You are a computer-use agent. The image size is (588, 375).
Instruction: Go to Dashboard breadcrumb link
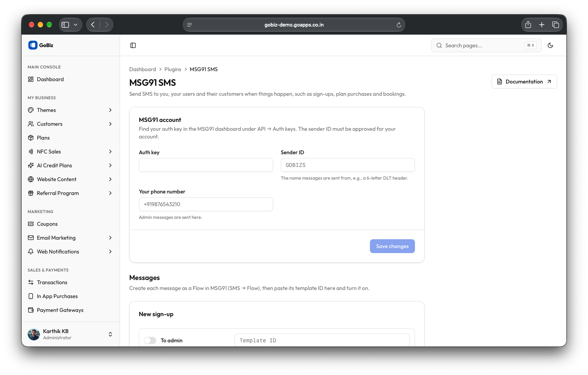(x=143, y=69)
